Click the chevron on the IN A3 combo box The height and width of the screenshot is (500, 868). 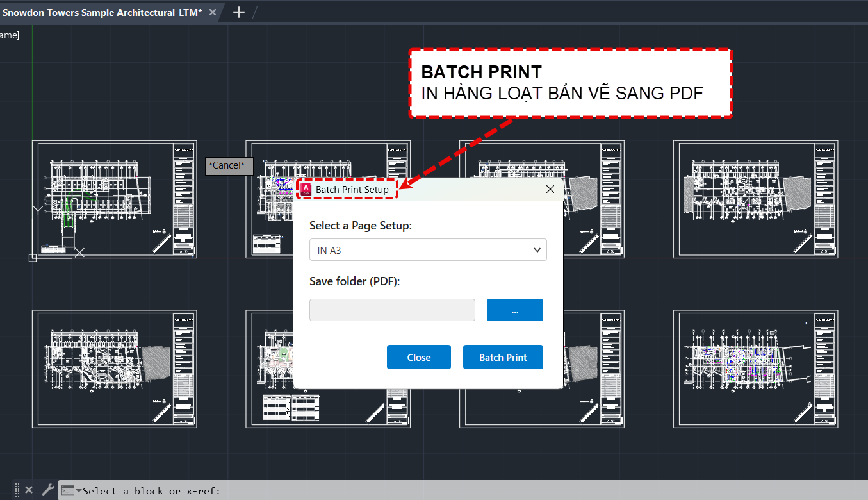[537, 250]
